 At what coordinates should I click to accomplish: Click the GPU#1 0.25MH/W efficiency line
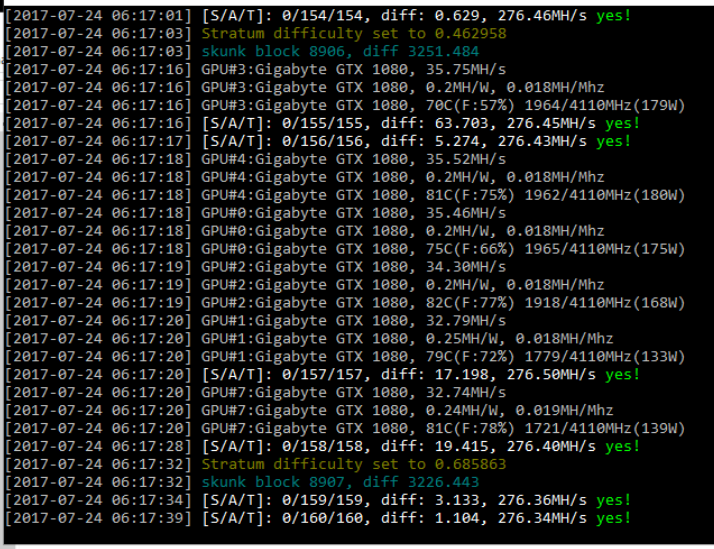[x=309, y=339]
